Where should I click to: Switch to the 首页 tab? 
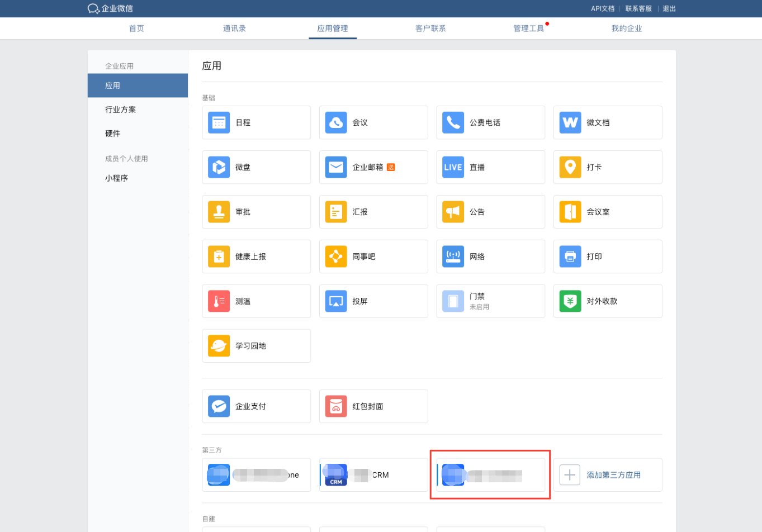[x=136, y=28]
